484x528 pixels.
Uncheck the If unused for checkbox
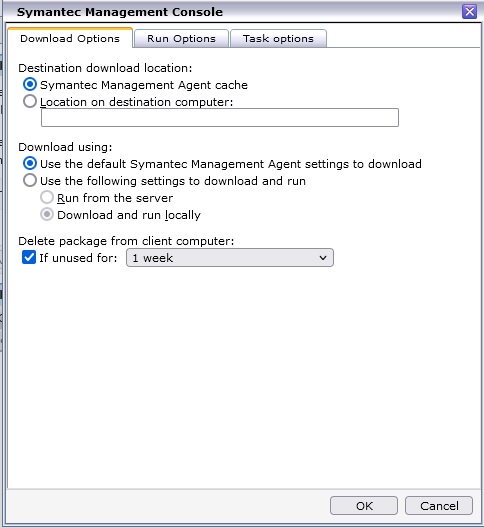(29, 257)
